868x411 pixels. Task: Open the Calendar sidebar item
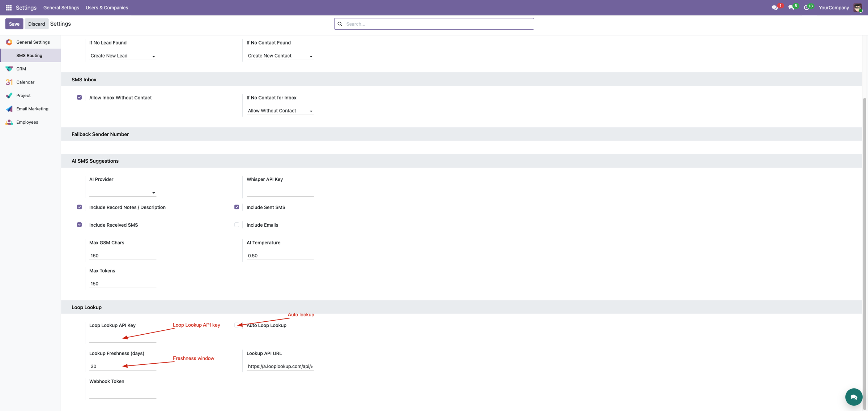pos(30,82)
